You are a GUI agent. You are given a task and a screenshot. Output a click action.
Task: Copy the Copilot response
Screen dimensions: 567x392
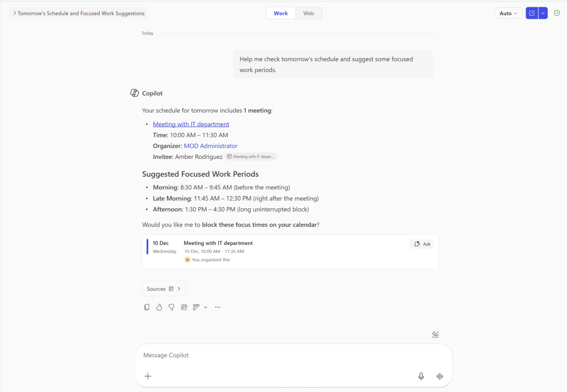(147, 307)
